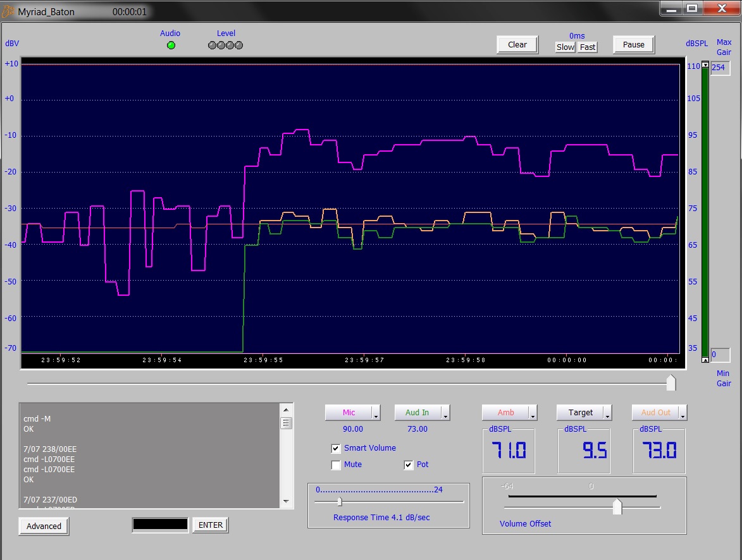Toggle the Smart Volume checkbox
This screenshot has height=560, width=742.
pyautogui.click(x=335, y=448)
